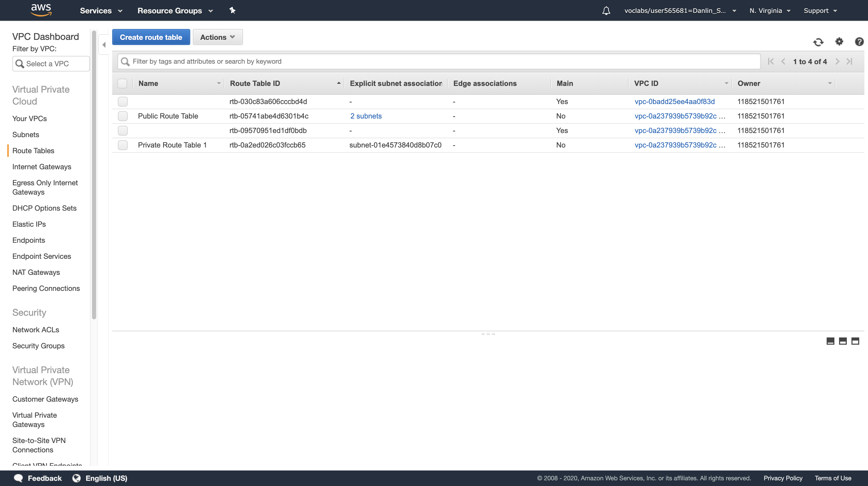Click the route table filter search field
This screenshot has width=868, height=486.
tap(438, 61)
